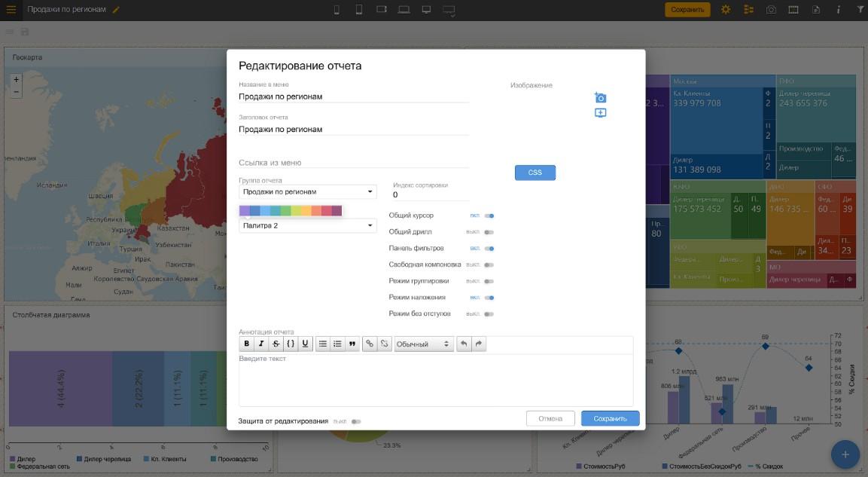This screenshot has height=477, width=868.
Task: Click the Отмена button
Action: [550, 418]
